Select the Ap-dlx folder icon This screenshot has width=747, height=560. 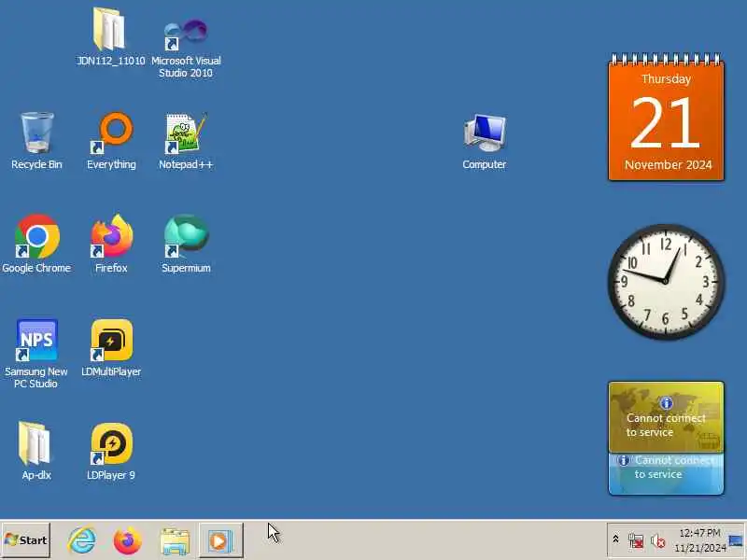pyautogui.click(x=35, y=451)
